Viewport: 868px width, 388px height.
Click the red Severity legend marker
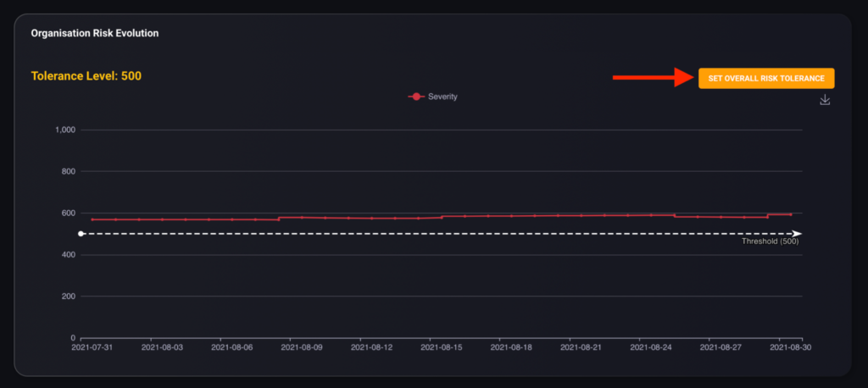pyautogui.click(x=416, y=97)
